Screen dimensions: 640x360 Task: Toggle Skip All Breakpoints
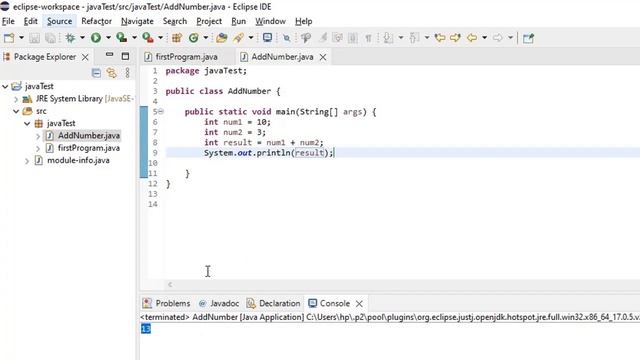pos(287,38)
